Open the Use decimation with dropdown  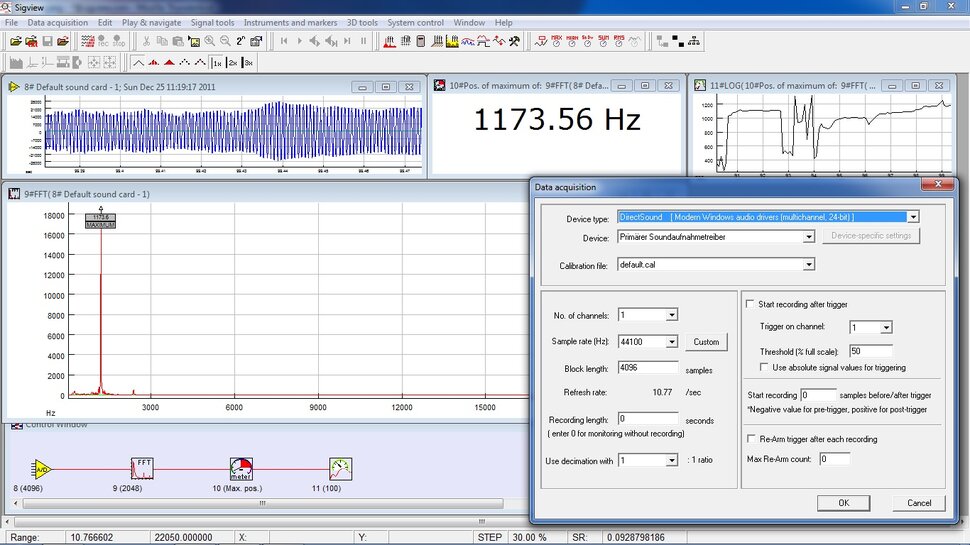coord(672,461)
